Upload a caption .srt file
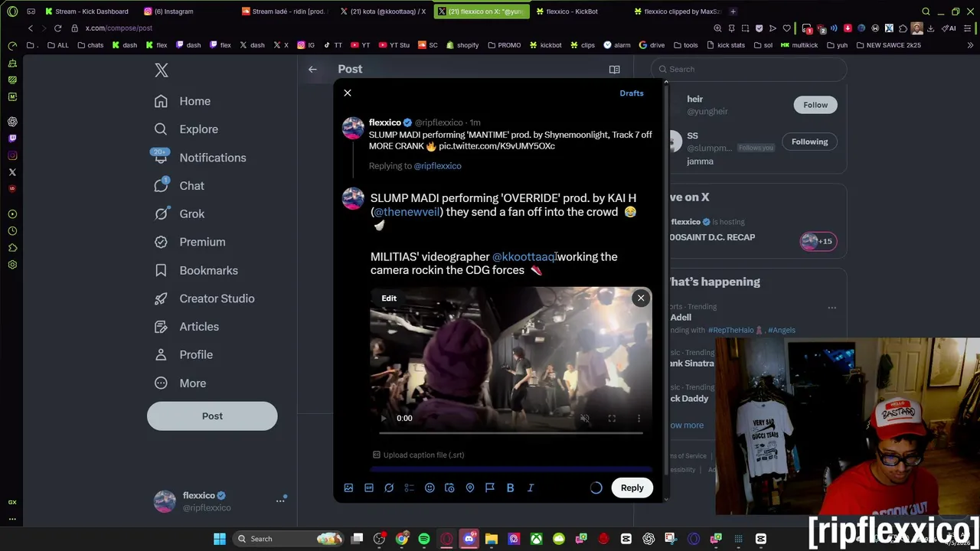Image resolution: width=980 pixels, height=551 pixels. pos(418,455)
